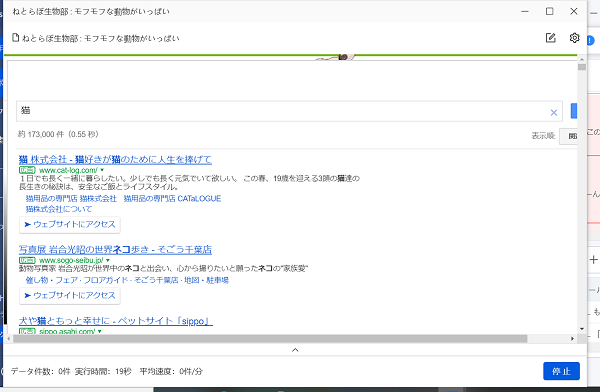Click the page document icon beside title

pos(16,38)
